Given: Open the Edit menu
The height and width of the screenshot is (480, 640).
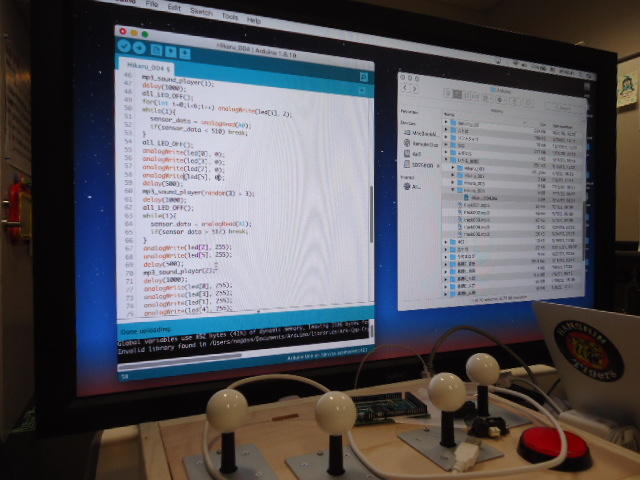Looking at the screenshot, I should tap(174, 7).
